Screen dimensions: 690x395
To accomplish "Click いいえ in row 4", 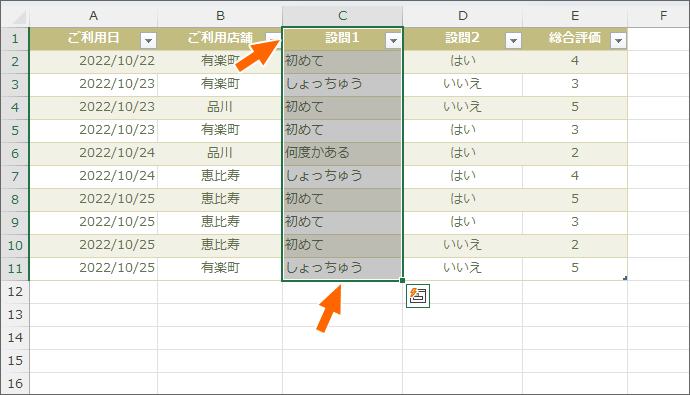I will (462, 107).
